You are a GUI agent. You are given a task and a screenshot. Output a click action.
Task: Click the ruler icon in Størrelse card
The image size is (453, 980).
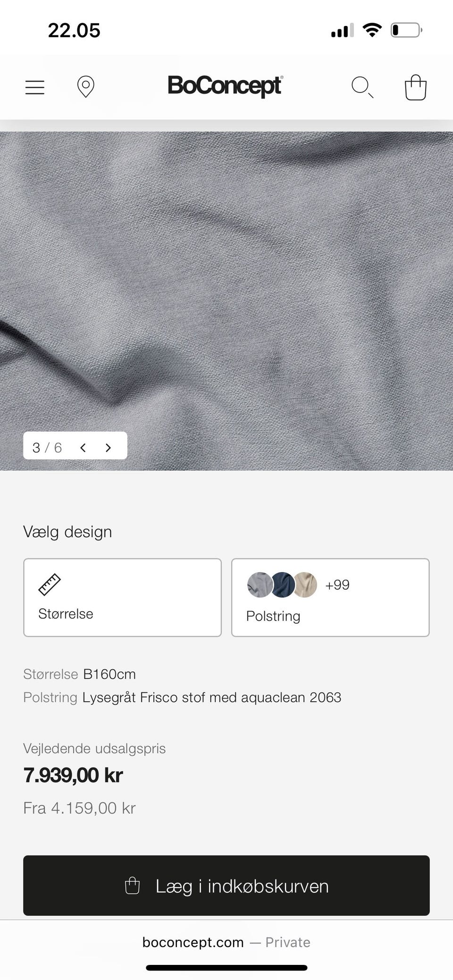[x=50, y=584]
